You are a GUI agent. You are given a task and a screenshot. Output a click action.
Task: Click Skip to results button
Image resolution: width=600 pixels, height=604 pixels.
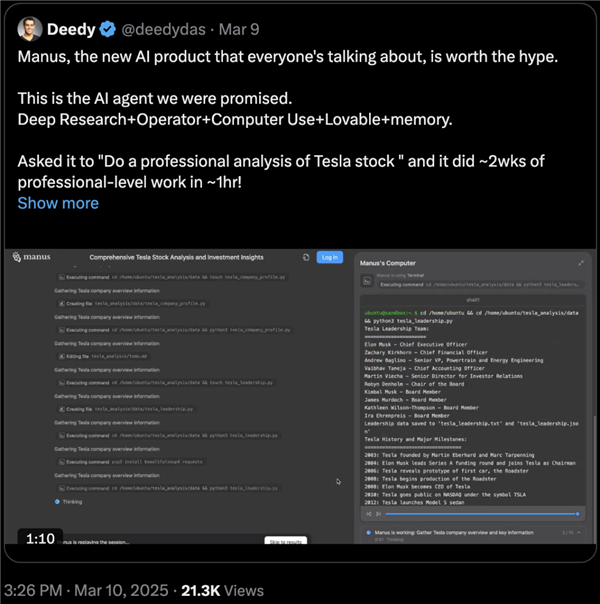point(284,541)
